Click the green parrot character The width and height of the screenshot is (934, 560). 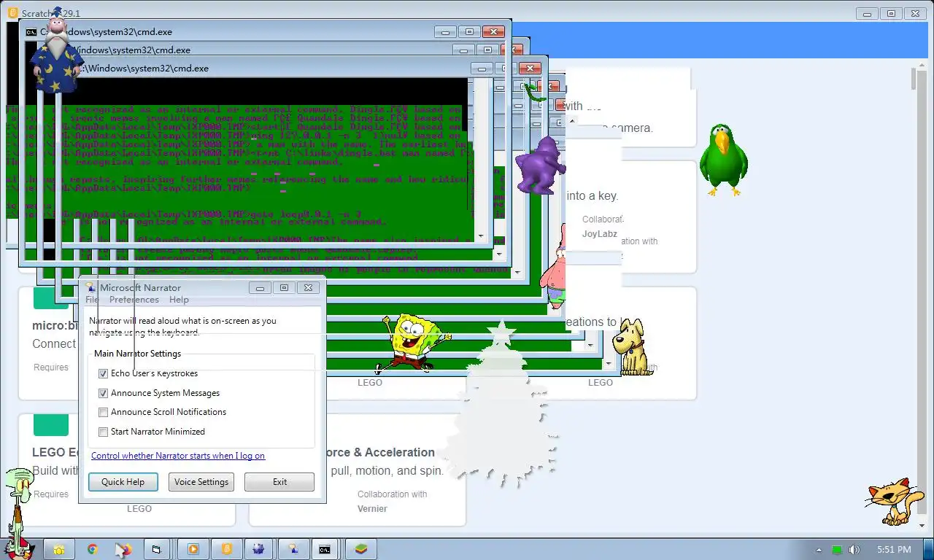pos(723,160)
